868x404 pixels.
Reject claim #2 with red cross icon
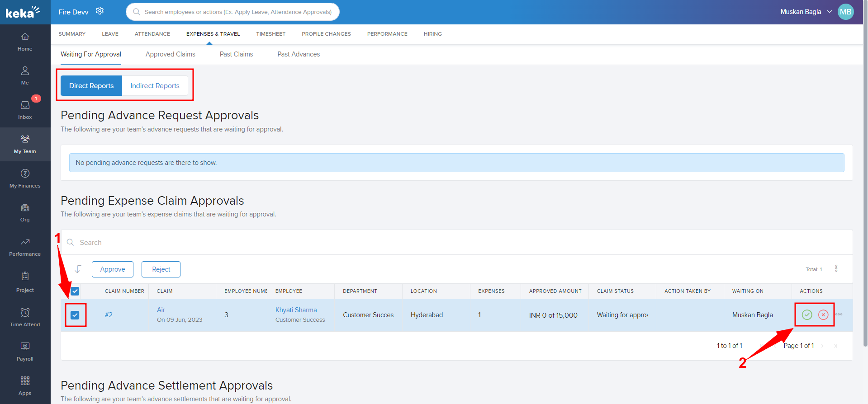(823, 315)
